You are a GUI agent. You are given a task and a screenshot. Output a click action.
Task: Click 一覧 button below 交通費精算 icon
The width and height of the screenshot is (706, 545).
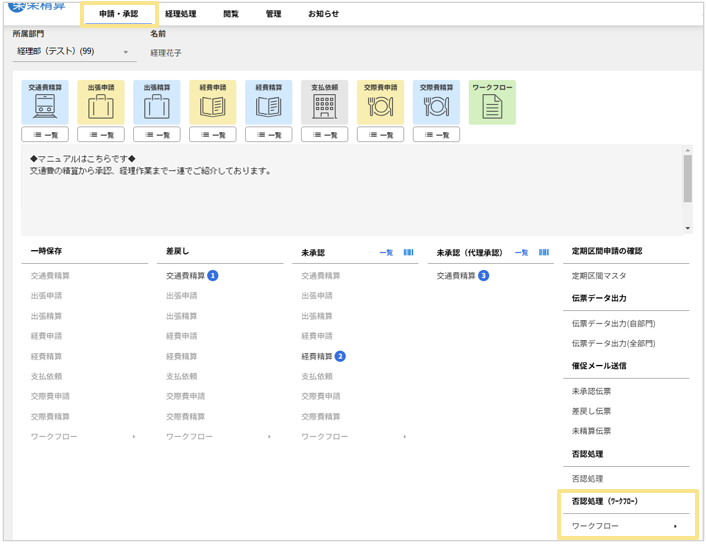tap(45, 135)
